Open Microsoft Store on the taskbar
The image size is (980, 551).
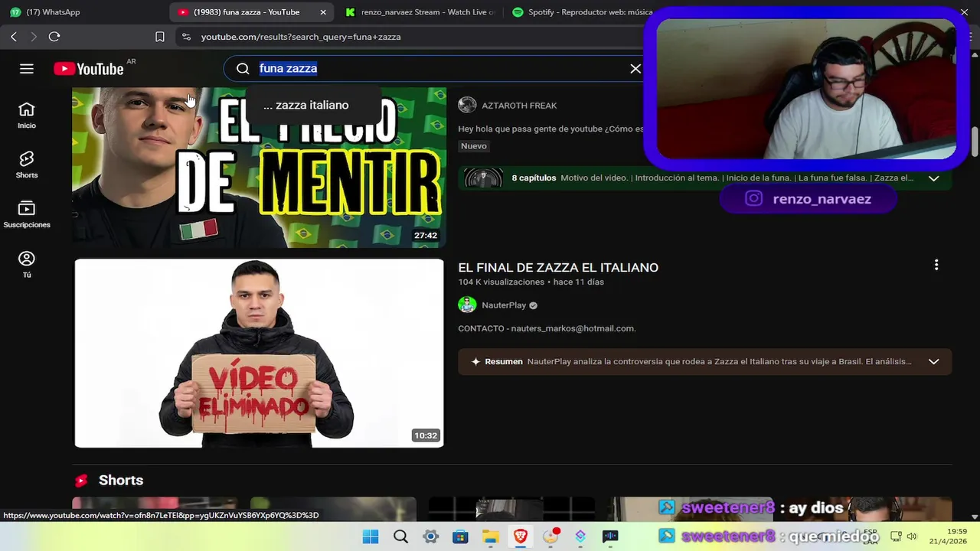tap(460, 536)
